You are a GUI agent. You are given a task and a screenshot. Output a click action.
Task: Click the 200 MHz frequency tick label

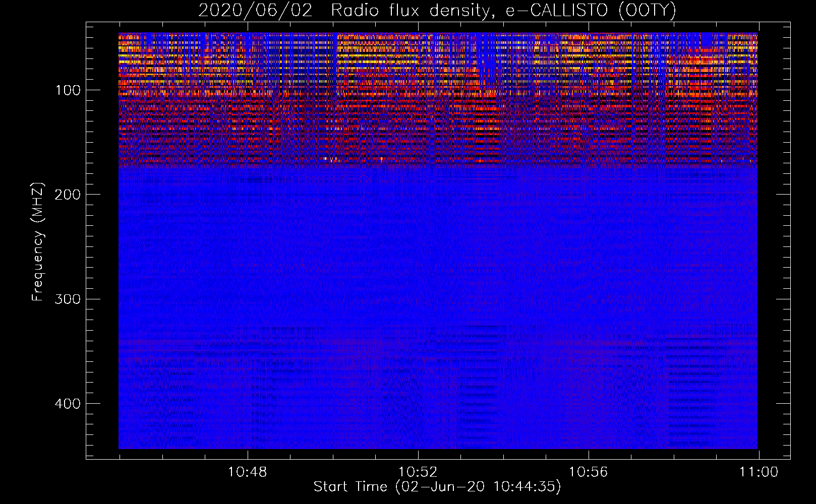(x=68, y=195)
